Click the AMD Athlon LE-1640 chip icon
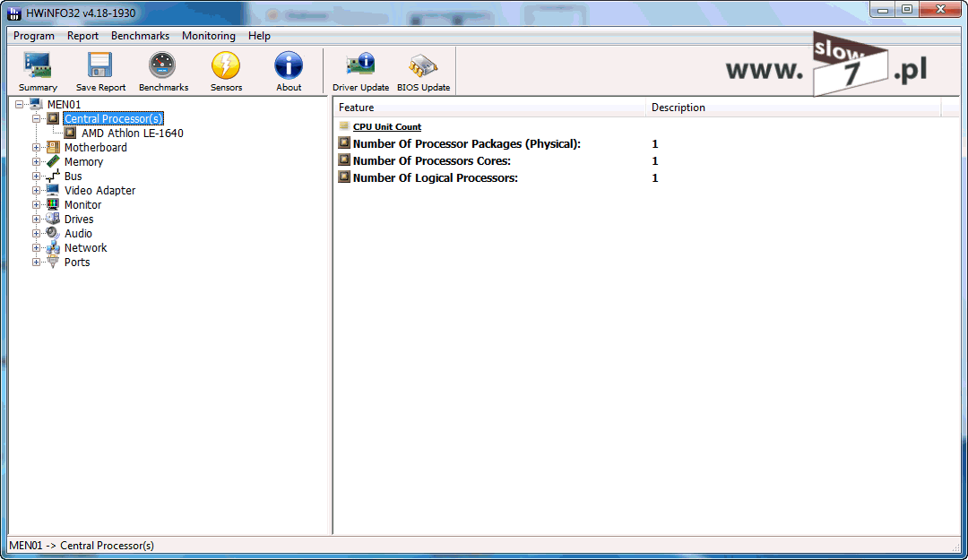968x560 pixels. click(71, 133)
